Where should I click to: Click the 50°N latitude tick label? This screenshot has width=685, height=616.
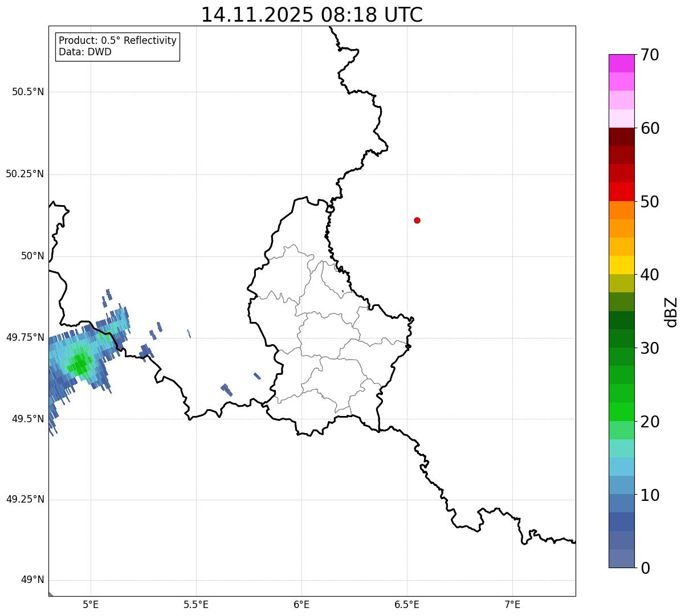click(x=32, y=256)
